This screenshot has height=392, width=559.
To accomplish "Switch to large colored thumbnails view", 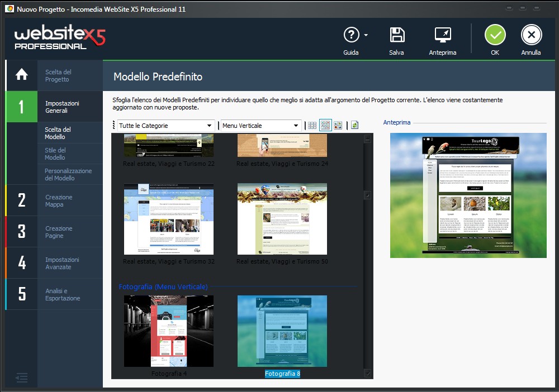I will pyautogui.click(x=338, y=125).
